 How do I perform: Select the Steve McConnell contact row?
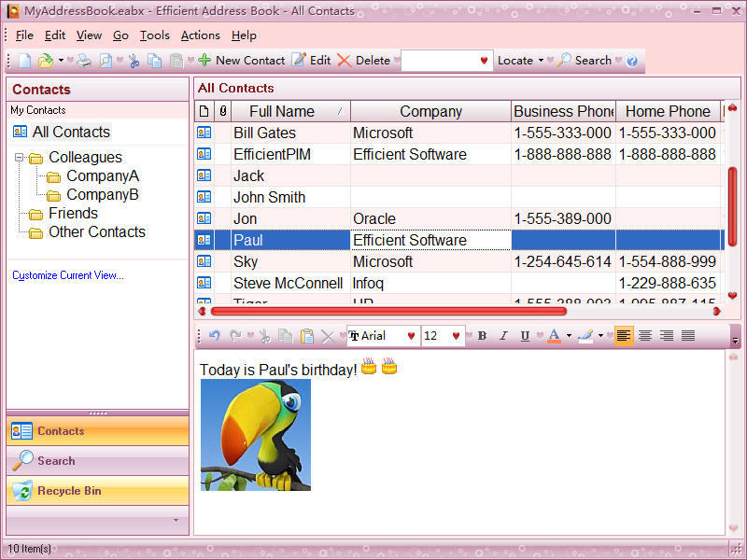pyautogui.click(x=459, y=283)
